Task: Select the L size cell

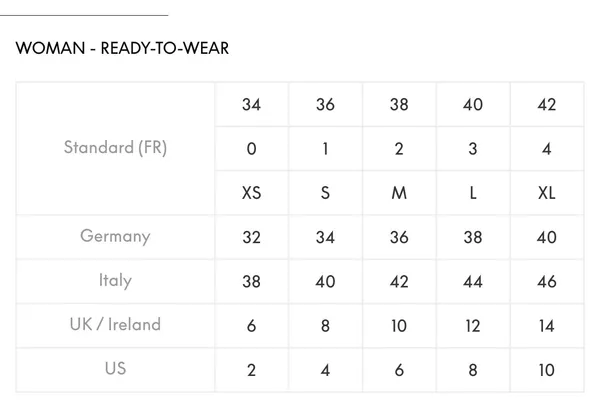Action: (x=473, y=193)
